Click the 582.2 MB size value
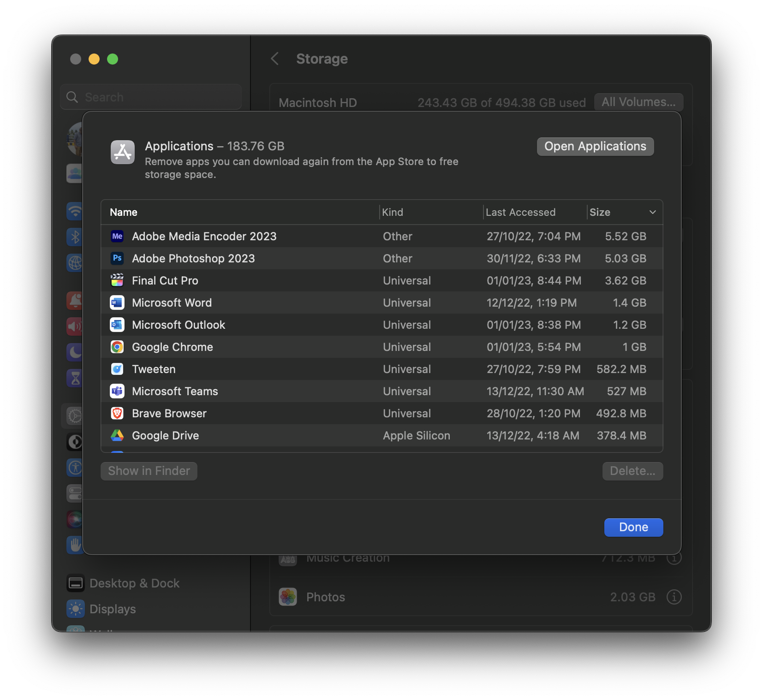The height and width of the screenshot is (700, 763). (621, 369)
